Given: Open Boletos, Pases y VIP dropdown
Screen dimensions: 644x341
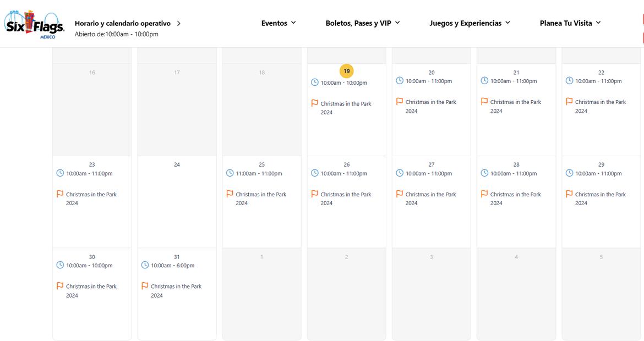Looking at the screenshot, I should tap(363, 23).
